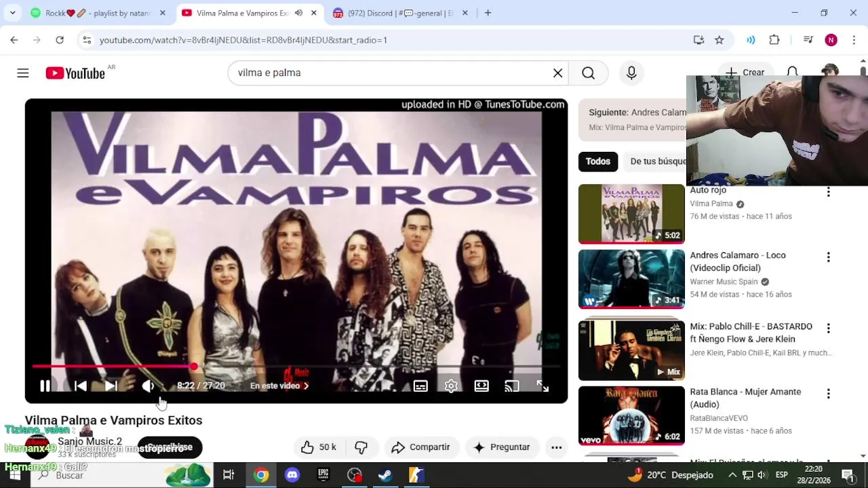Image resolution: width=868 pixels, height=488 pixels.
Task: Enter fullscreen mode in the player
Action: point(542,386)
